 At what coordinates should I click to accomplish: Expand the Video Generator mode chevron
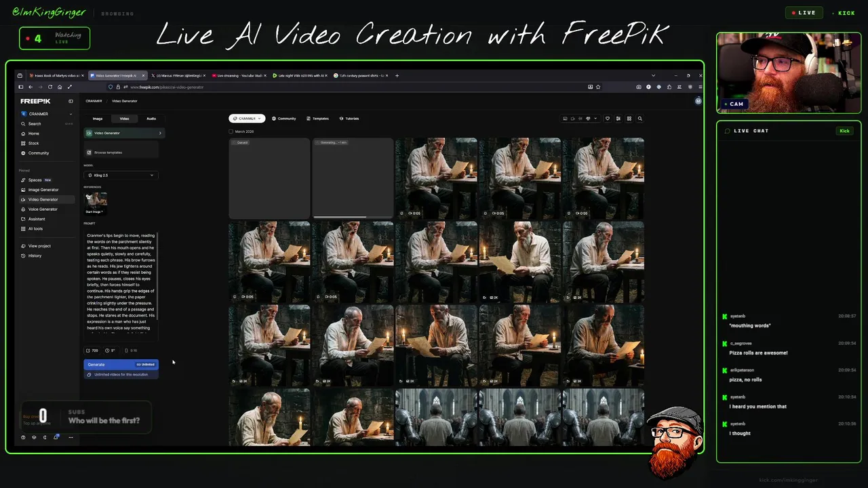[160, 133]
